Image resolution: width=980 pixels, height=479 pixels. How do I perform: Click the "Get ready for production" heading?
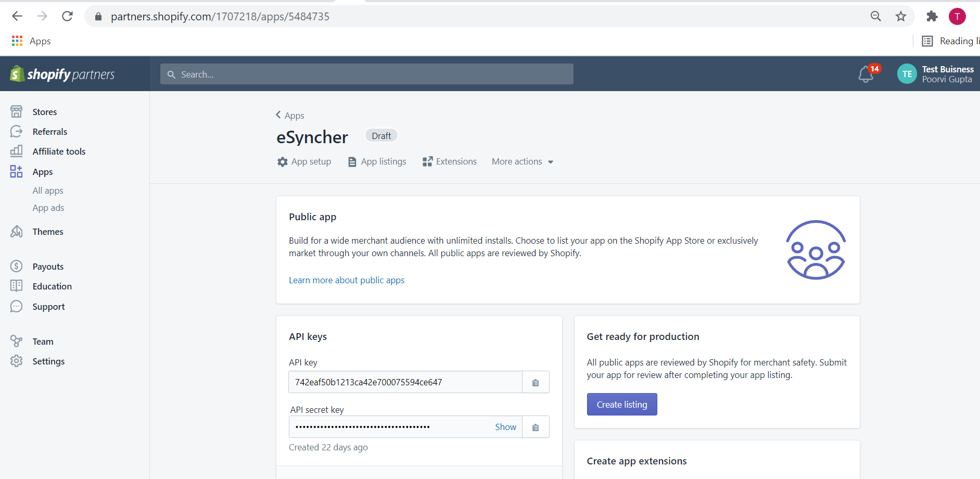click(x=643, y=337)
